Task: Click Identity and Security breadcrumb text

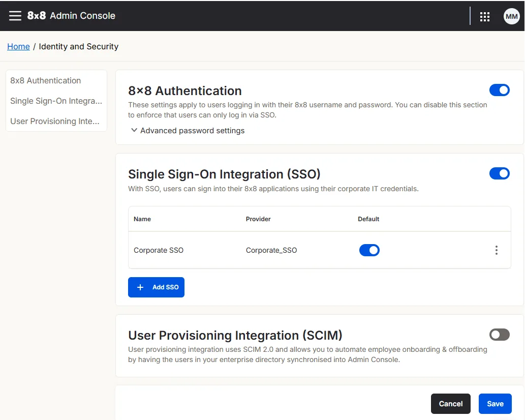Action: [79, 47]
